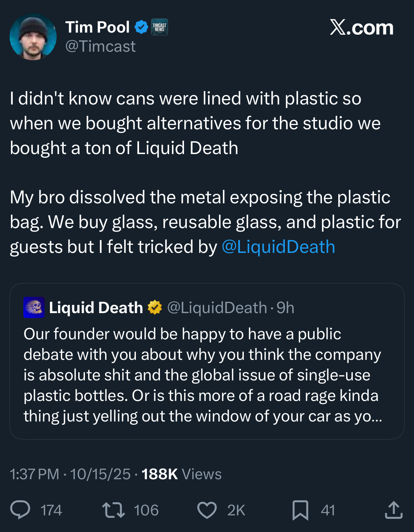Open the quoted Liquid Death post
The height and width of the screenshot is (532, 414).
pyautogui.click(x=207, y=375)
